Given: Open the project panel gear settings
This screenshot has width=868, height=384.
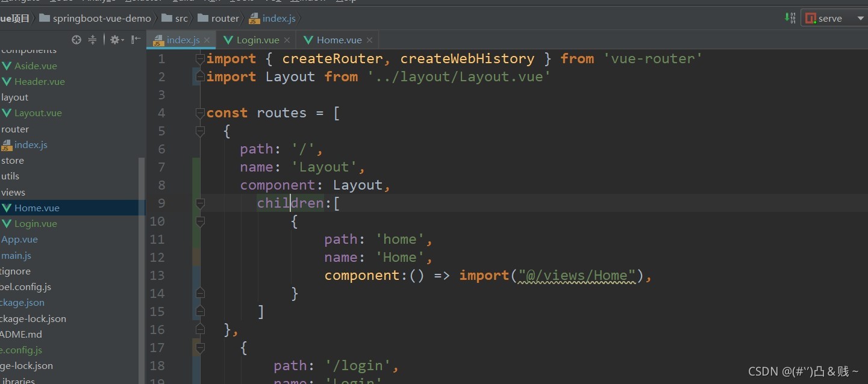Looking at the screenshot, I should click(116, 40).
